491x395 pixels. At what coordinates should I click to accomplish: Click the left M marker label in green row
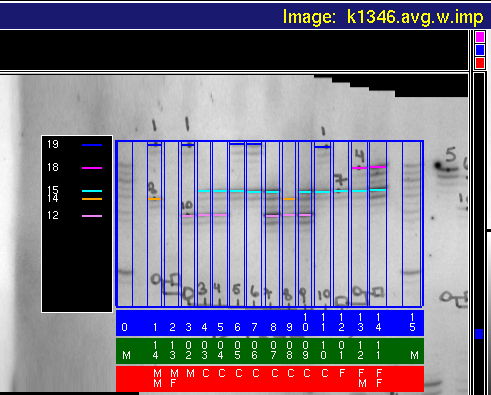[126, 355]
